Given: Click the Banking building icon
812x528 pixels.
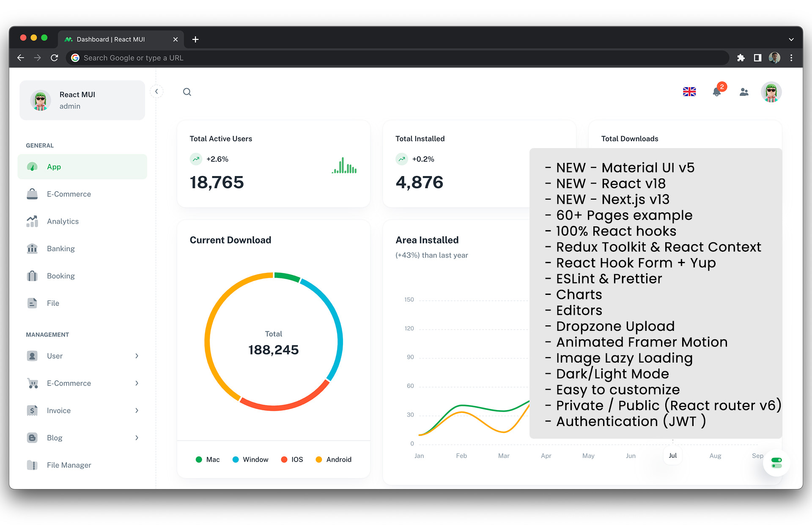Looking at the screenshot, I should pyautogui.click(x=32, y=248).
